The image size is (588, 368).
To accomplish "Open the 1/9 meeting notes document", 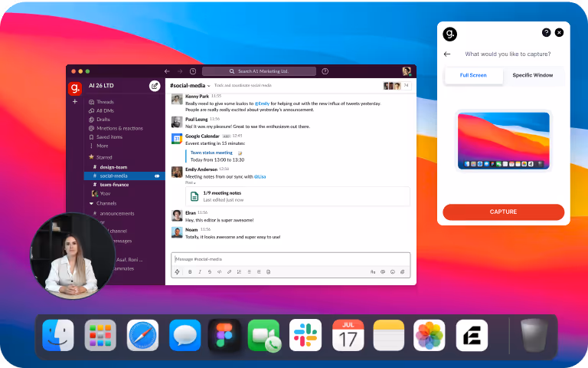I will click(x=298, y=196).
